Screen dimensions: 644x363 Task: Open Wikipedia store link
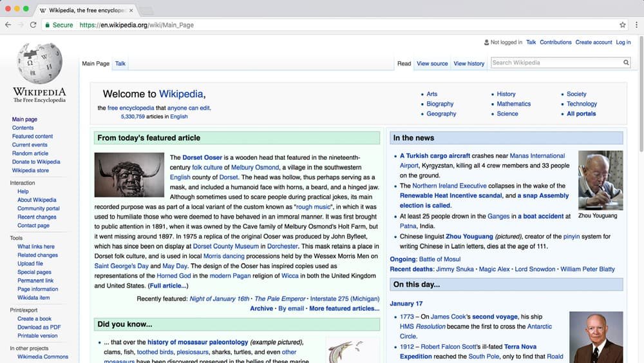click(30, 171)
